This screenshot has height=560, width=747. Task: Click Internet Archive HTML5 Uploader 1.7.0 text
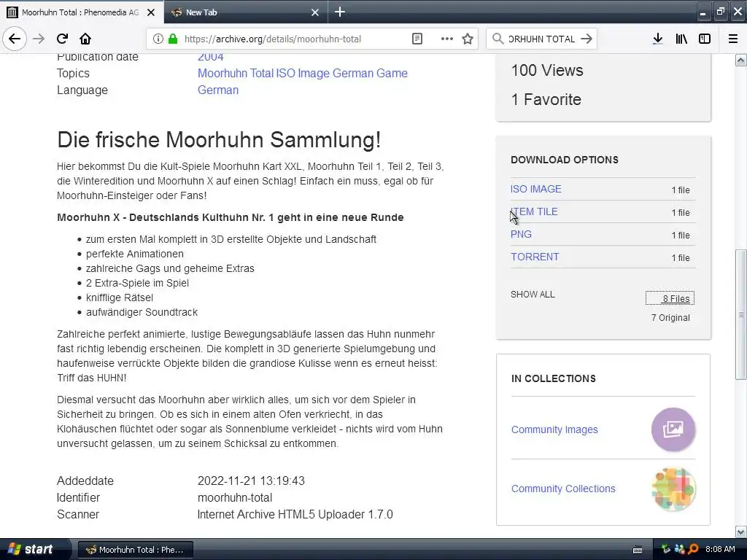point(295,515)
